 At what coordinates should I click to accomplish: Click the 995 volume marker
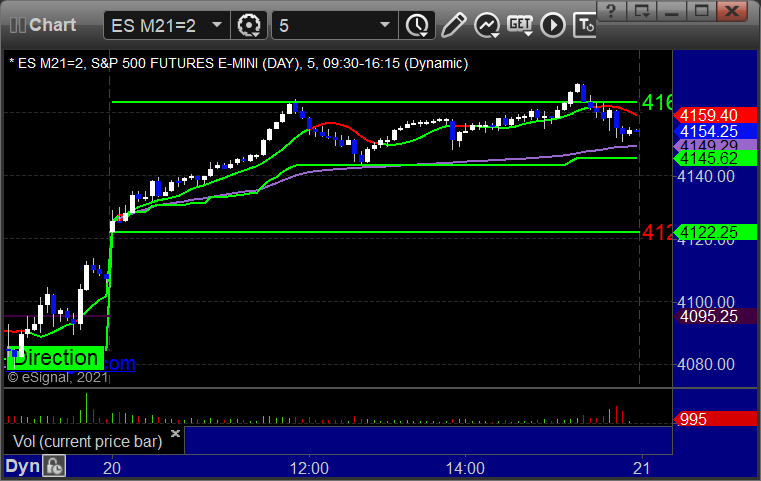(716, 419)
